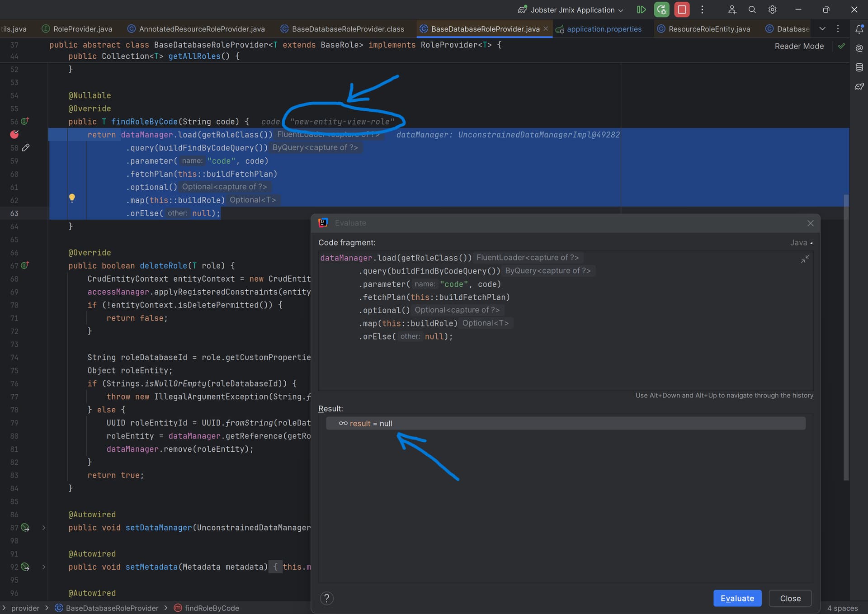Click the pencil gutter icon on line 58

tap(26, 147)
